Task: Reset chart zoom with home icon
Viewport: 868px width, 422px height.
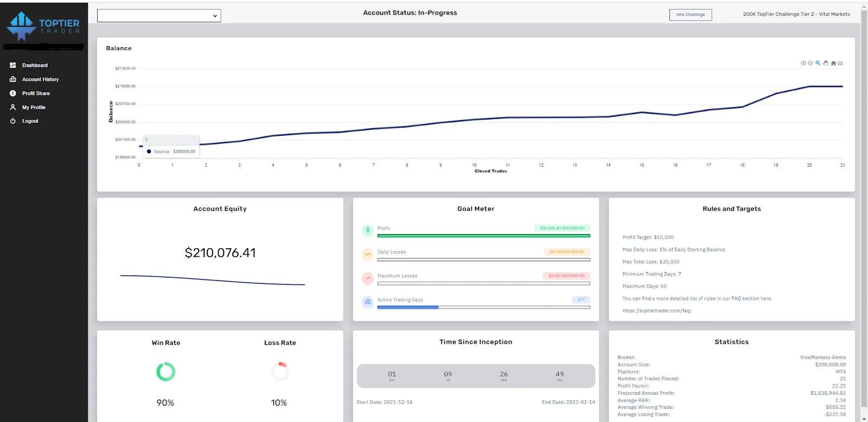Action: [x=833, y=64]
